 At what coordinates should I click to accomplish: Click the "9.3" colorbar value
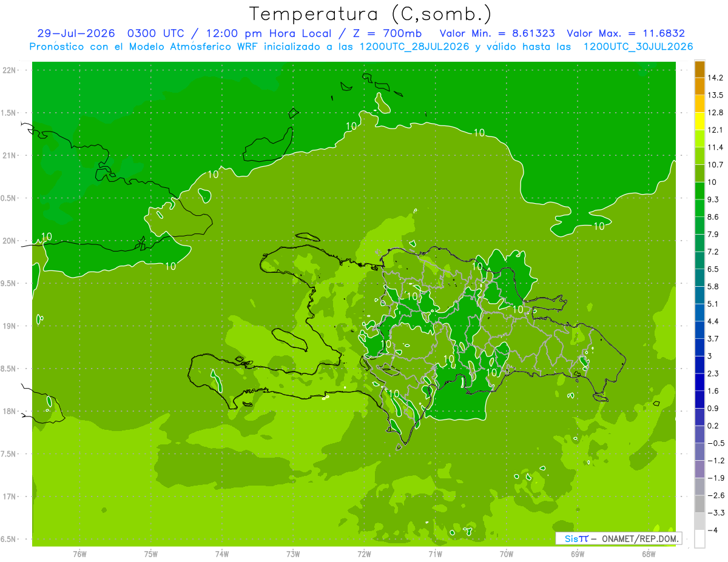[x=713, y=199]
